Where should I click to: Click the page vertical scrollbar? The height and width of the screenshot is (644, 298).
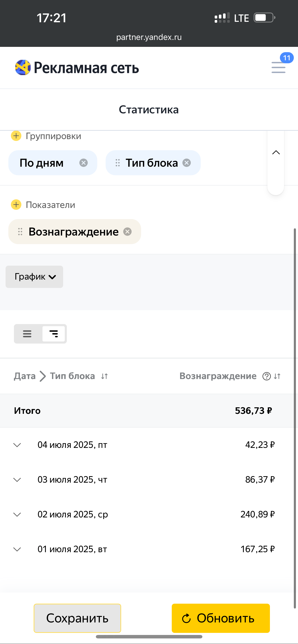coord(295,418)
